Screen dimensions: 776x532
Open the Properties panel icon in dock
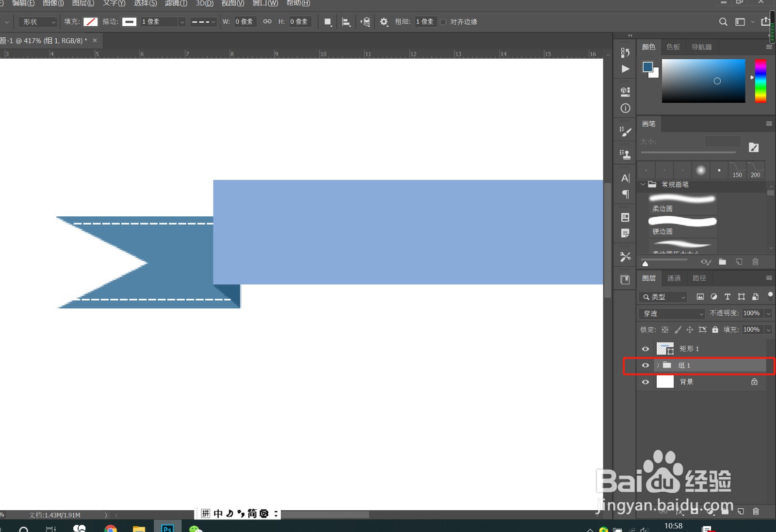coord(625,92)
